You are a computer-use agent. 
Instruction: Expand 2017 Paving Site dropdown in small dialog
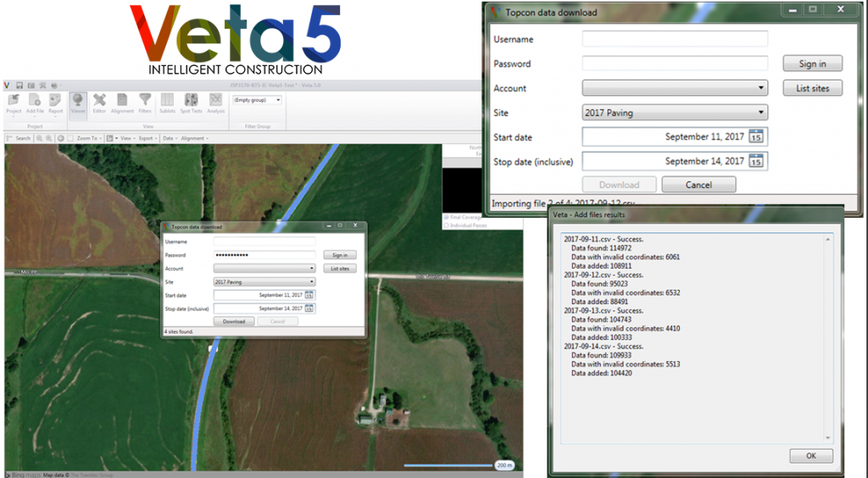pyautogui.click(x=264, y=282)
